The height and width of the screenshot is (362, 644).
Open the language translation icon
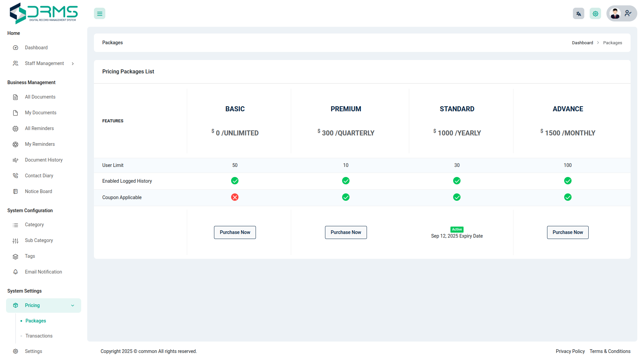pos(578,14)
